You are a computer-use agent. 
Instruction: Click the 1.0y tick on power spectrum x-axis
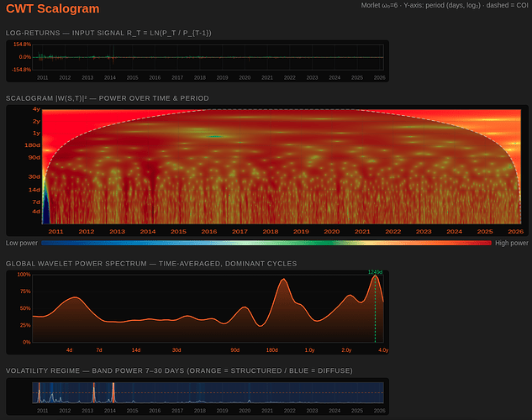tap(309, 350)
